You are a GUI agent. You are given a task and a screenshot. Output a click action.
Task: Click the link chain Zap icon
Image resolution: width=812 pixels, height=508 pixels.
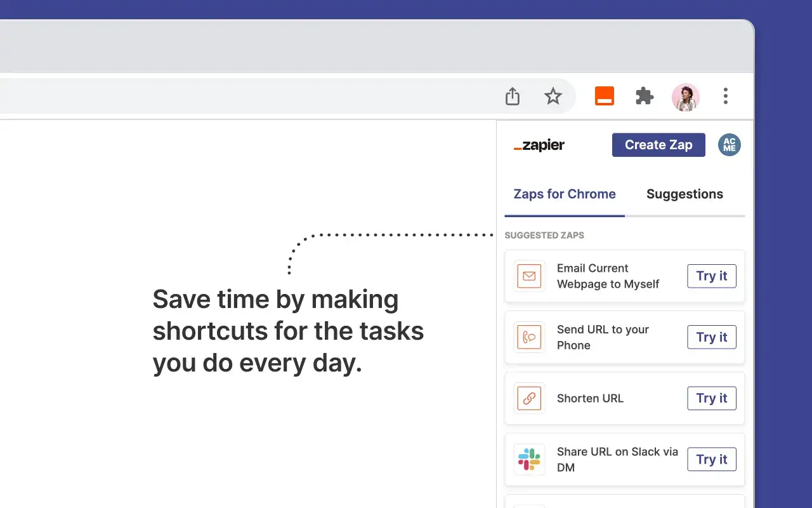coord(529,398)
